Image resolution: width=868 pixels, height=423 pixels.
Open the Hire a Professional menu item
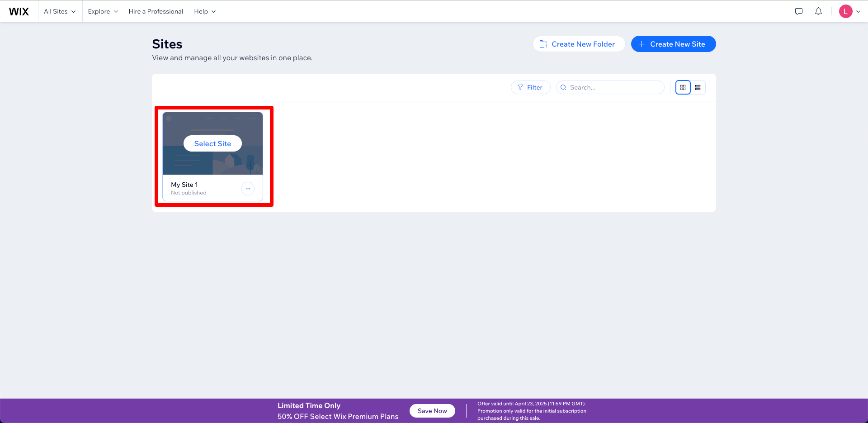click(156, 11)
